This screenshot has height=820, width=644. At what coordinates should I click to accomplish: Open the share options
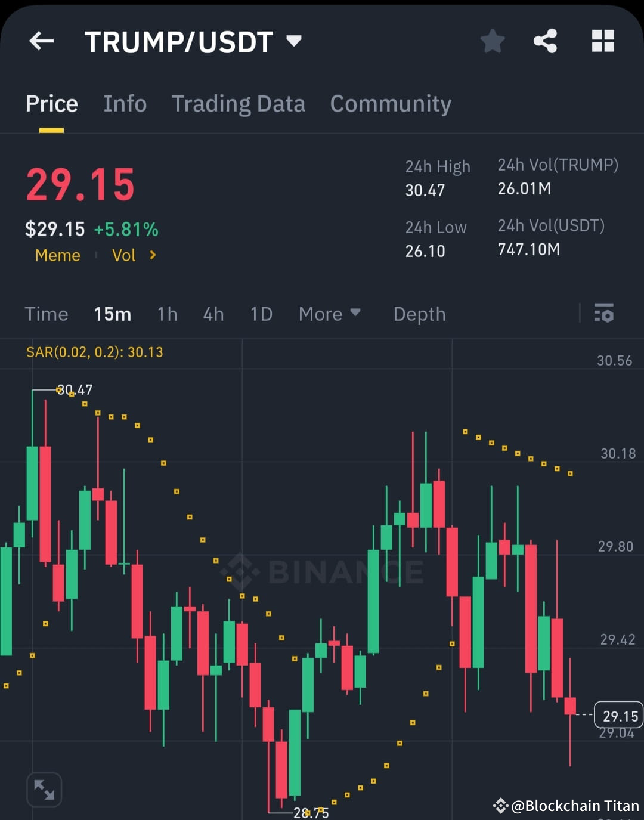[544, 41]
